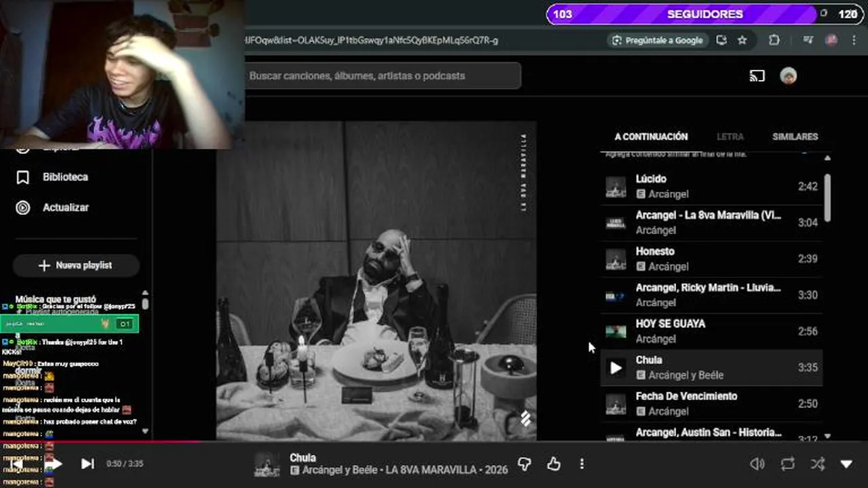Screen dimensions: 868x488
Task: Click Fecha De Vencimiento thumbnail
Action: click(616, 404)
